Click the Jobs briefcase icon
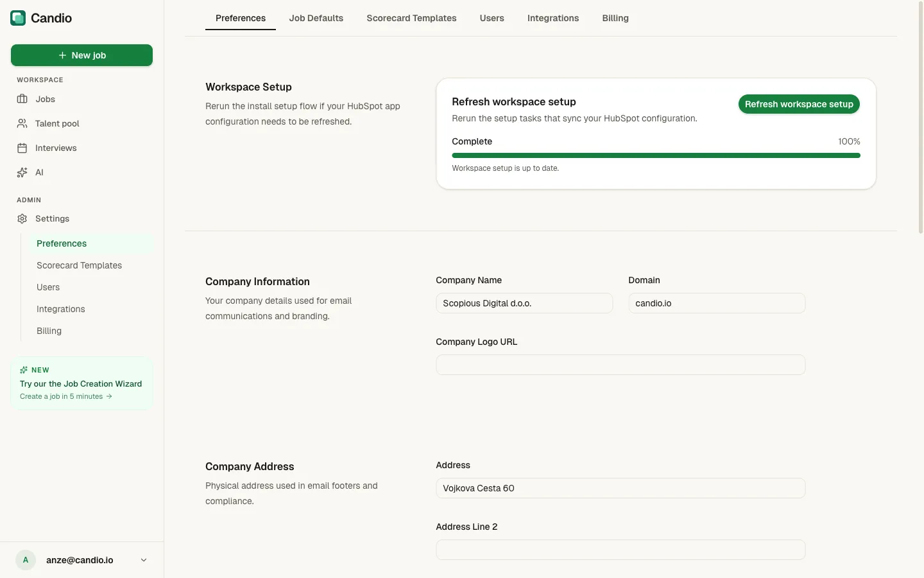Image resolution: width=924 pixels, height=578 pixels. point(22,99)
